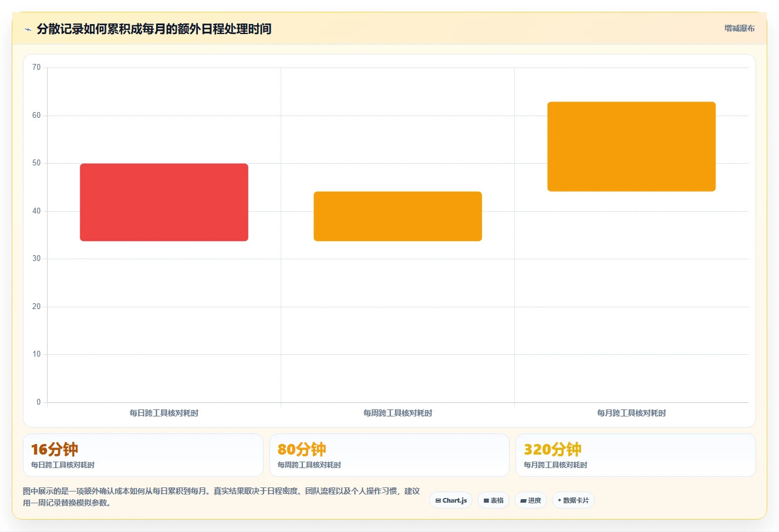Click the x-axis label 每周跨工具核对耗时
Screen dimensions: 779x532
[397, 413]
